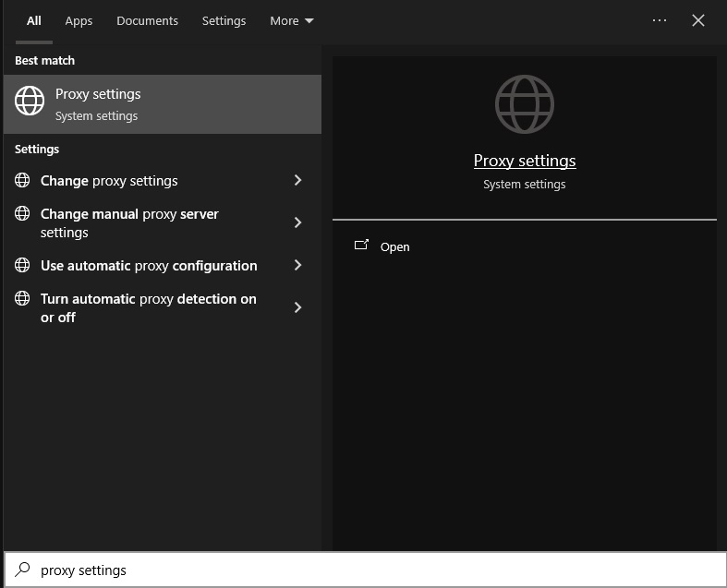The image size is (727, 588).
Task: Open the Proxy settings best match result
Action: [x=163, y=104]
